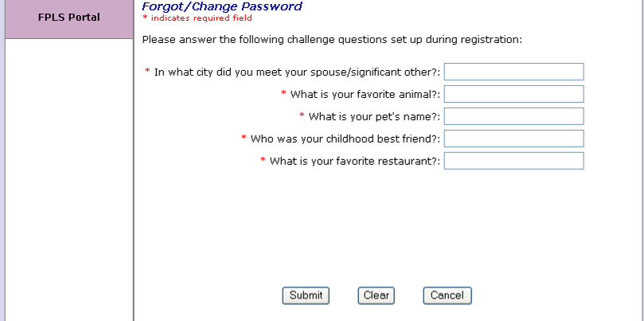
Task: Click the favorite restaurant text field
Action: pos(513,161)
